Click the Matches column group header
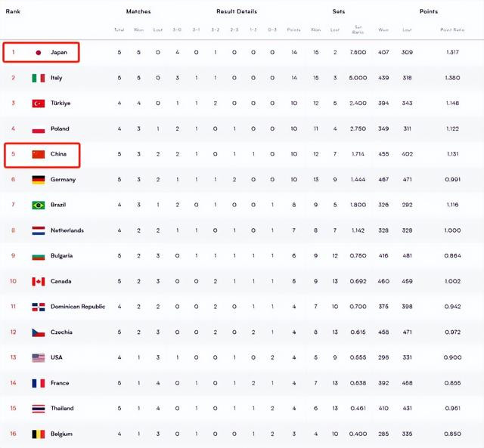The width and height of the screenshot is (484, 448). pyautogui.click(x=138, y=11)
